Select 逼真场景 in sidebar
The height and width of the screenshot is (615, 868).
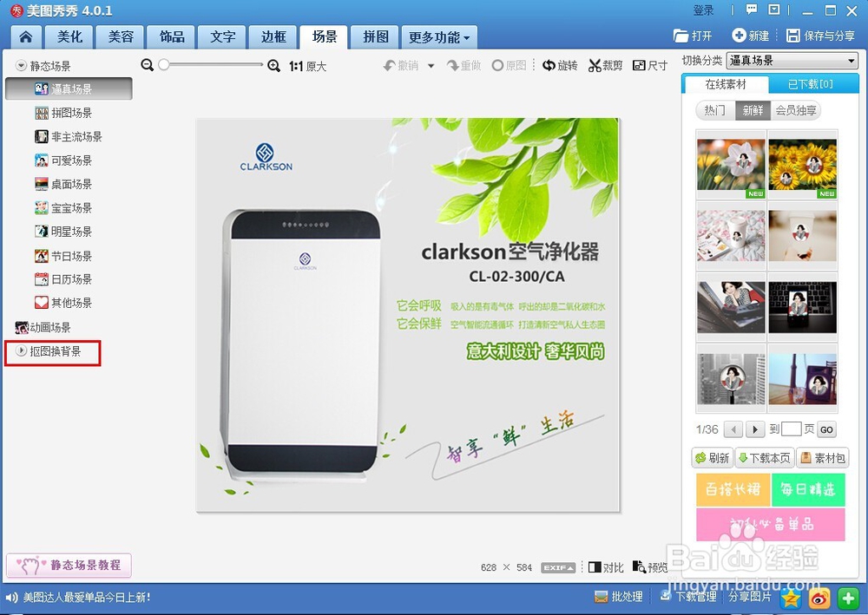point(69,89)
